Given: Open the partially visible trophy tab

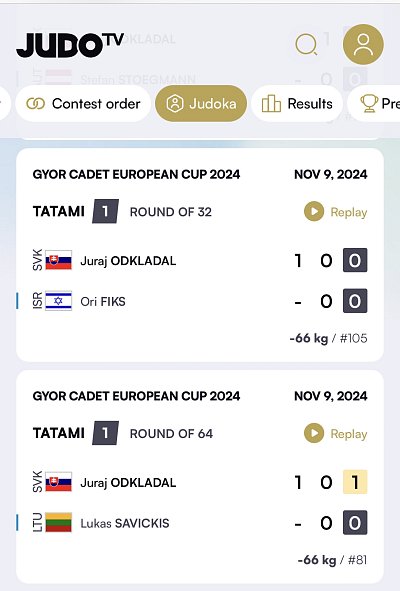Looking at the screenshot, I should [x=374, y=104].
